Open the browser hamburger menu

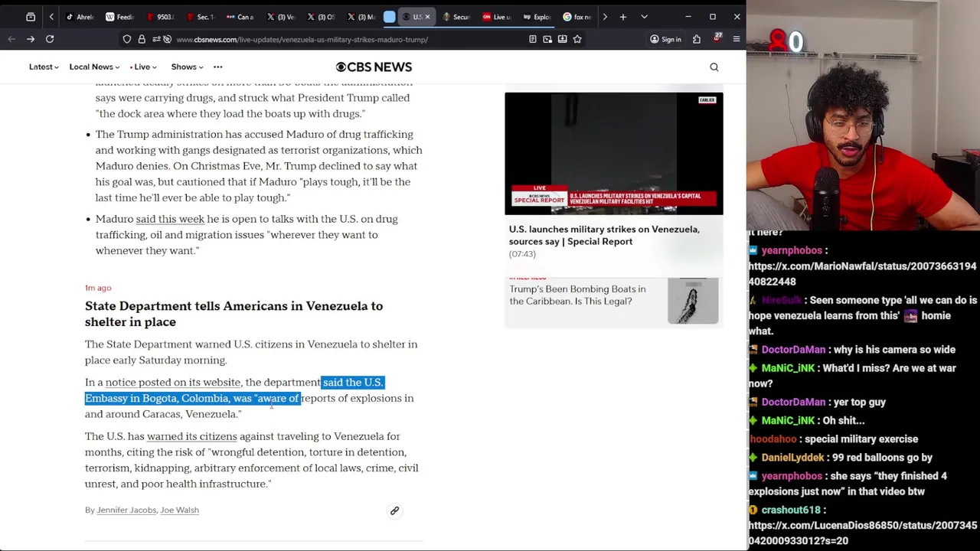[737, 39]
